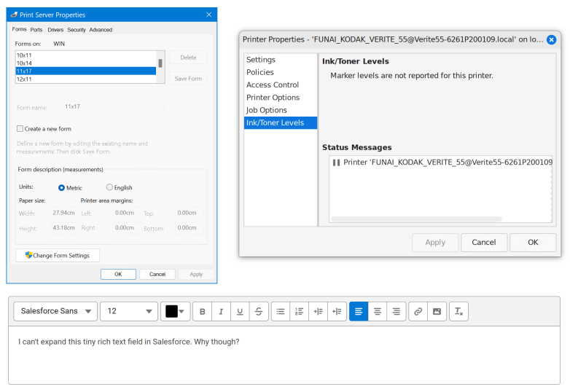Screen dimensions: 570x392
Task: Remove formatting with clear format icon
Action: 458,311
